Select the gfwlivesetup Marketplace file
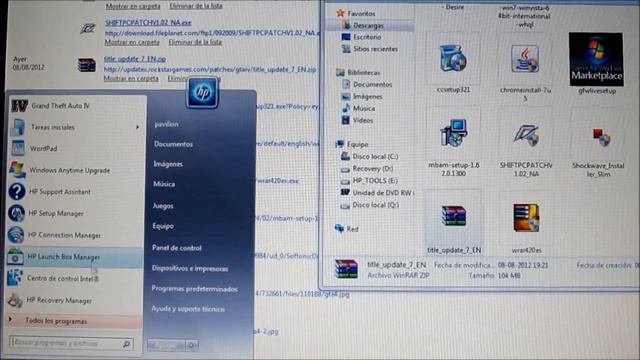640x360 pixels. pyautogui.click(x=596, y=64)
